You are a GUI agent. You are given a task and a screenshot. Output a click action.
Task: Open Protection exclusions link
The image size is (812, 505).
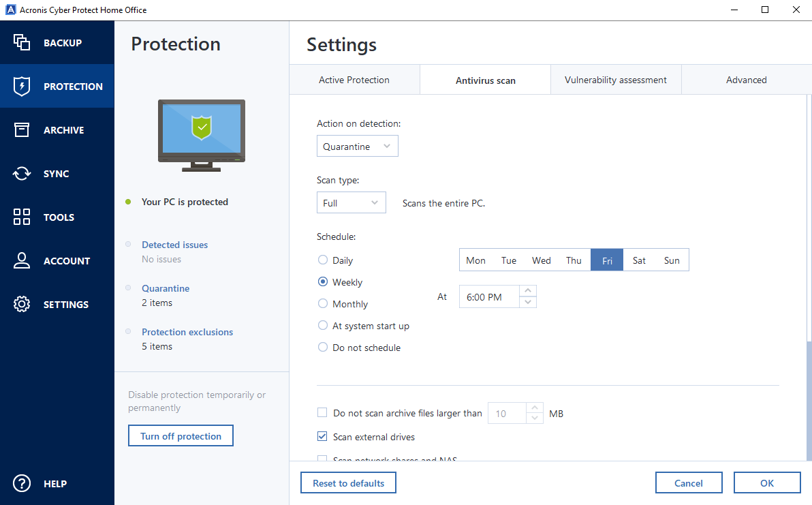click(187, 331)
